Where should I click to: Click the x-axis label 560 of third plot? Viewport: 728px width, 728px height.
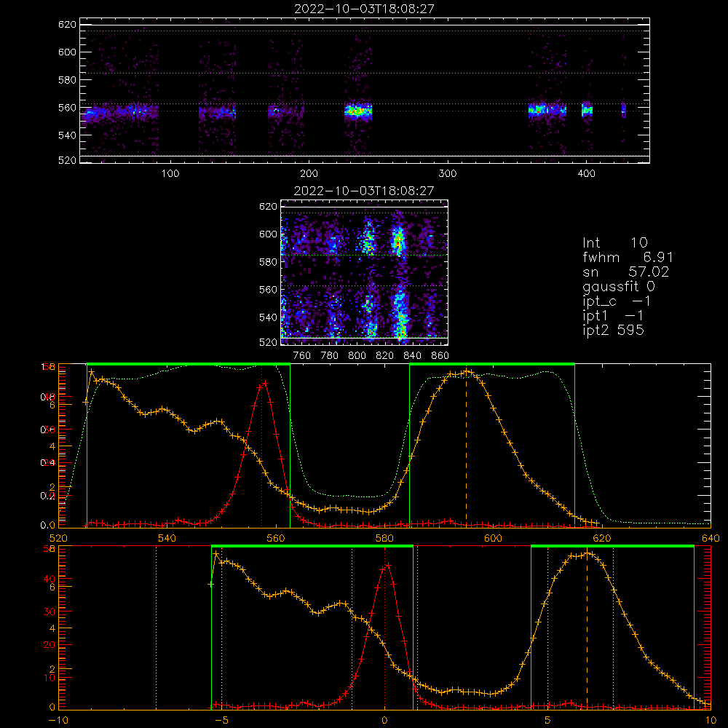click(276, 538)
